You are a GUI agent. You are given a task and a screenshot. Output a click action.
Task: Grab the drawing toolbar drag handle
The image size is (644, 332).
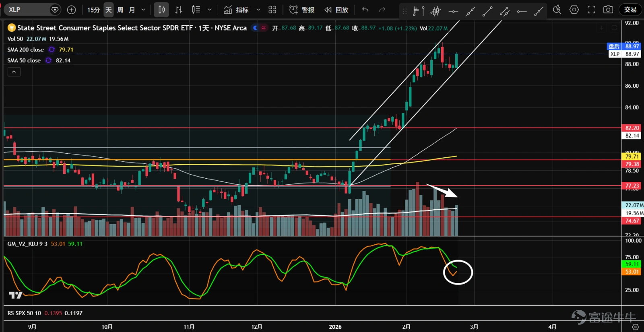tap(405, 11)
